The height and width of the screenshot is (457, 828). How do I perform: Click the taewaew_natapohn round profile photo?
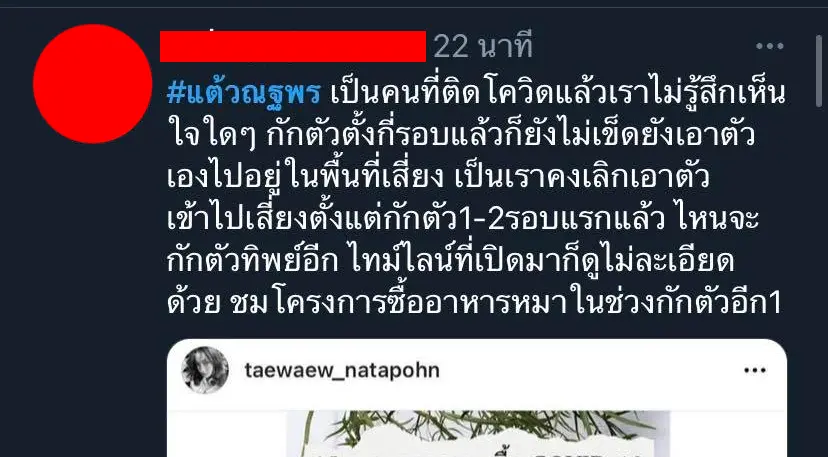205,370
